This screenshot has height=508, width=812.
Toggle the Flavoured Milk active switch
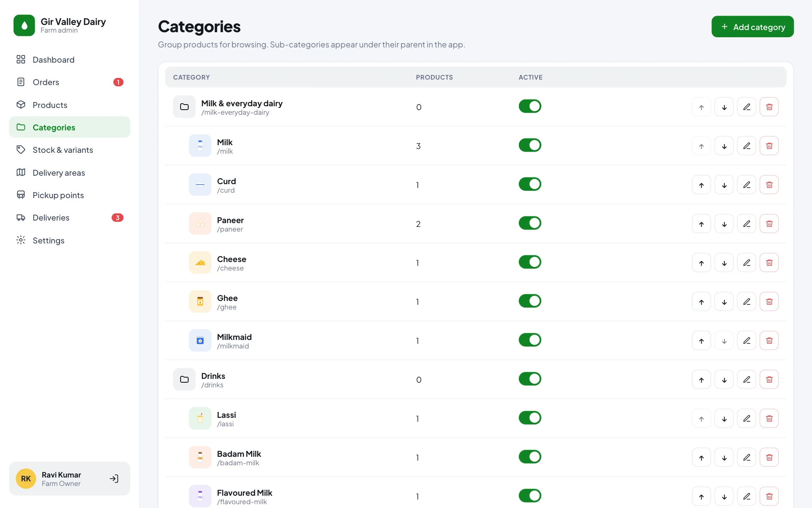point(530,496)
